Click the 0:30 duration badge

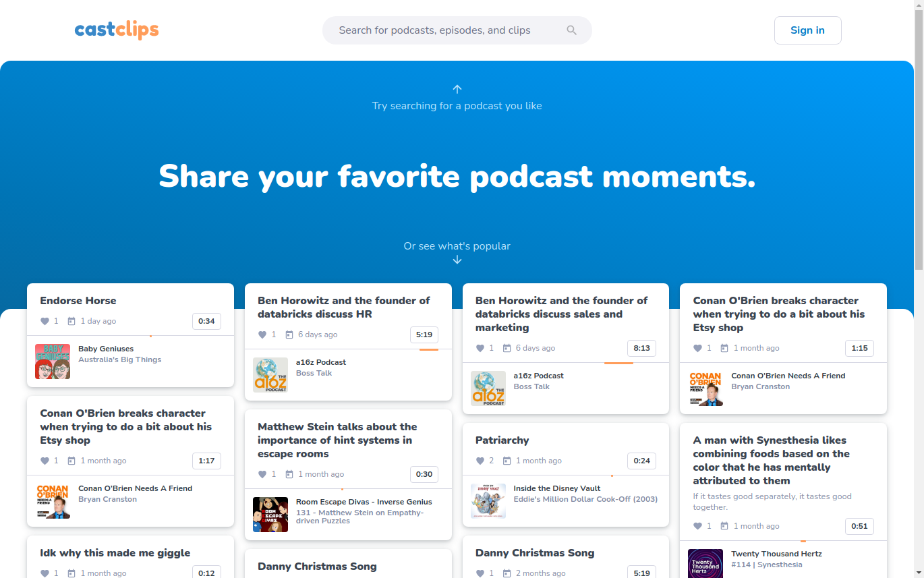424,474
